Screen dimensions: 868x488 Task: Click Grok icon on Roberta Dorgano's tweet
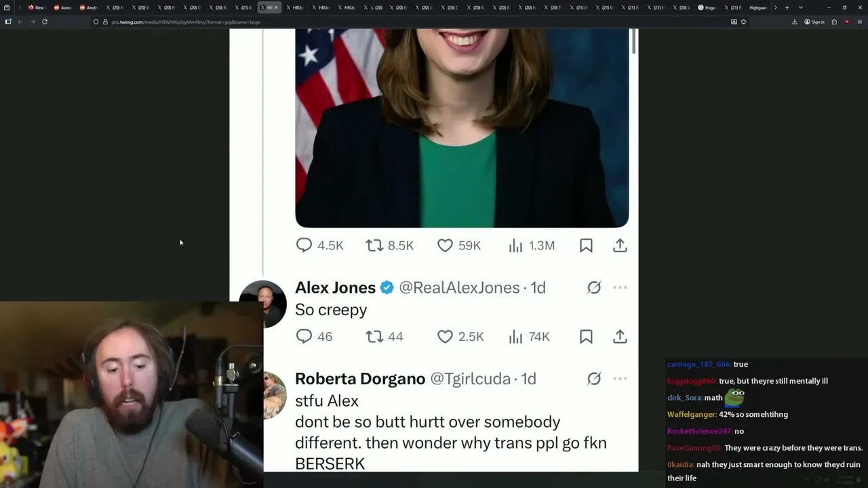pos(594,378)
